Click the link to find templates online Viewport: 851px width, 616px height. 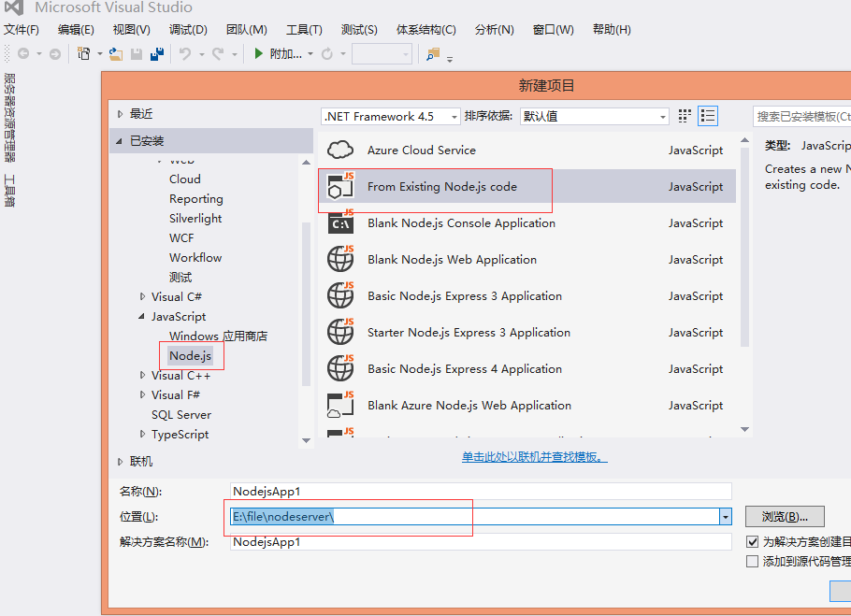535,457
